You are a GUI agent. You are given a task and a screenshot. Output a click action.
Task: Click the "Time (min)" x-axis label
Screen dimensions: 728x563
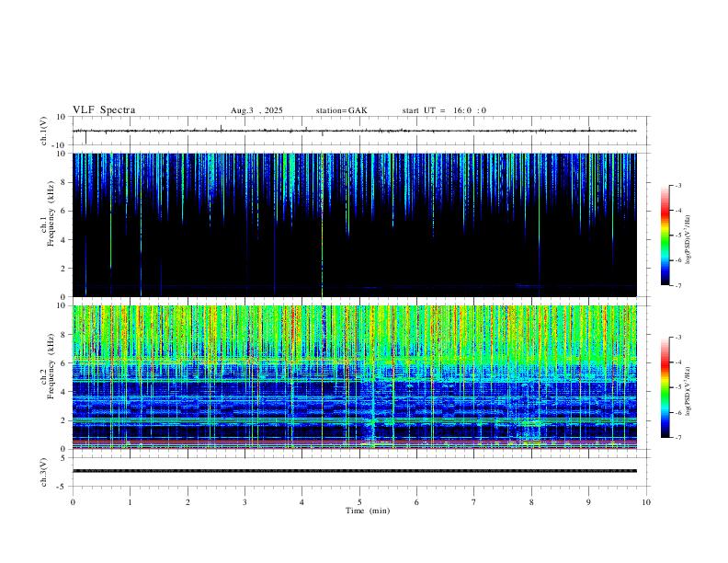pos(368,511)
